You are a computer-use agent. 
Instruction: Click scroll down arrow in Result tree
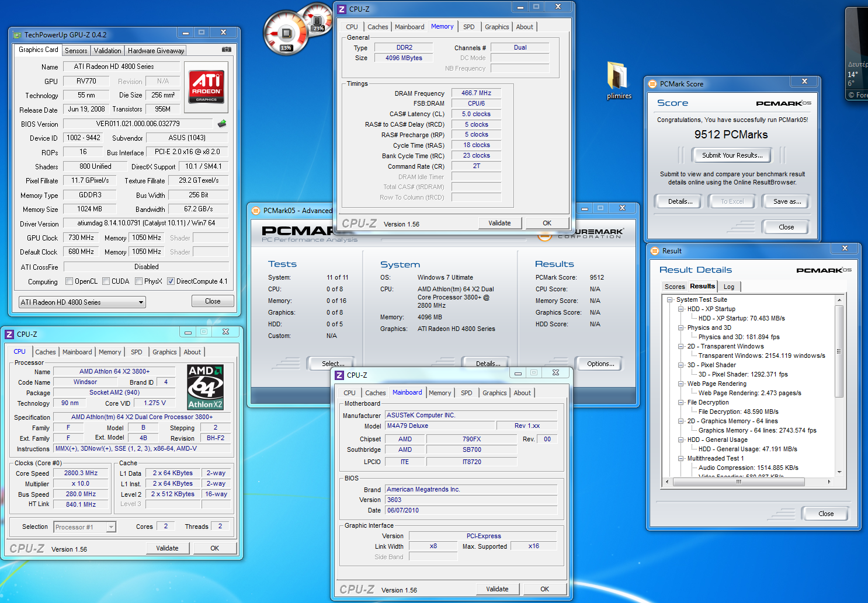[x=839, y=472]
